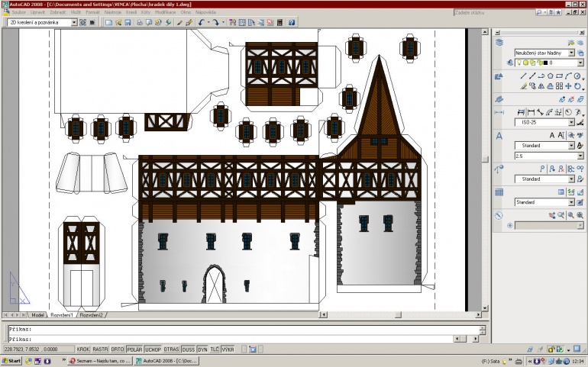Open text height 2.5 dropdown
The image size is (588, 367).
click(580, 156)
